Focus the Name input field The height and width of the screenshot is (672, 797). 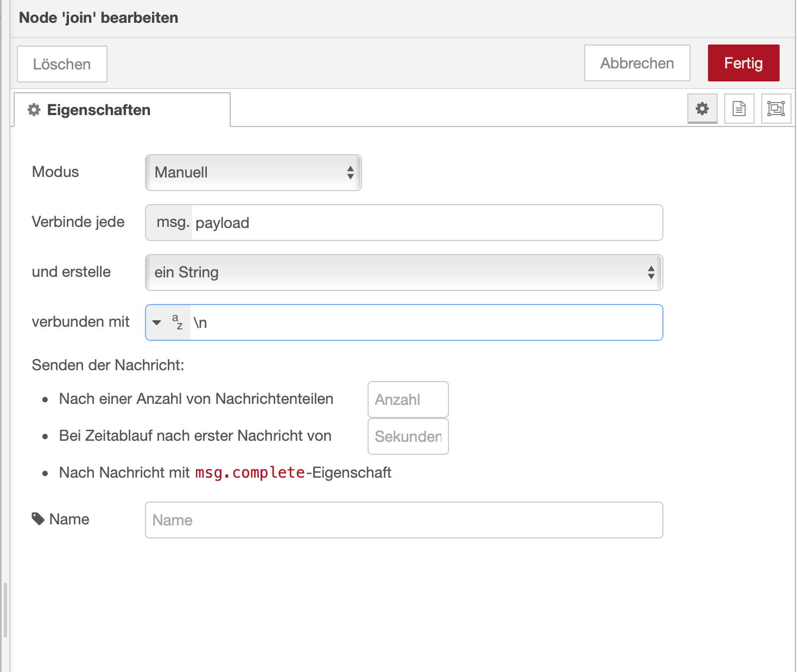(404, 520)
